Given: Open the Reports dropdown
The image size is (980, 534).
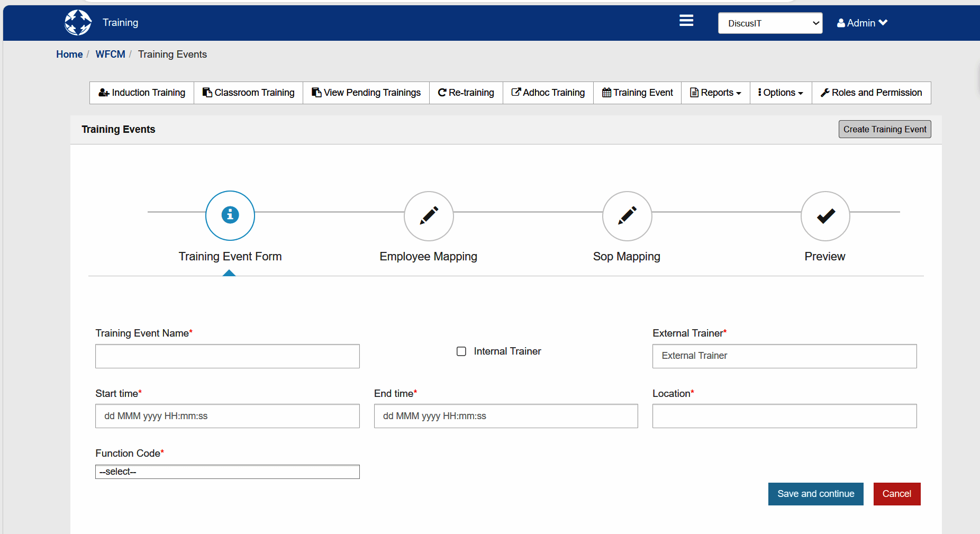Looking at the screenshot, I should point(715,93).
